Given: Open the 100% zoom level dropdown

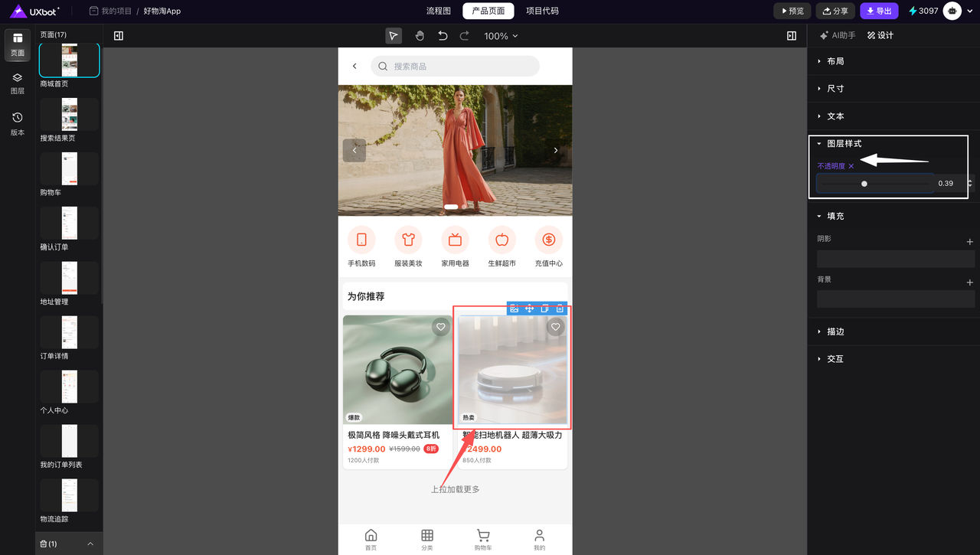Looking at the screenshot, I should (x=501, y=36).
